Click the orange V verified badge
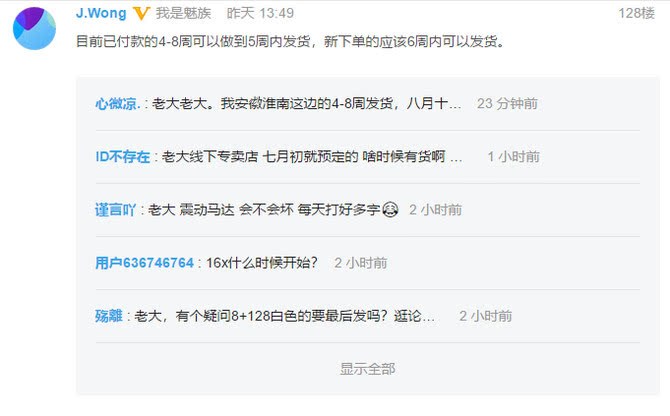Viewport: 670px width, 416px height. tap(141, 14)
